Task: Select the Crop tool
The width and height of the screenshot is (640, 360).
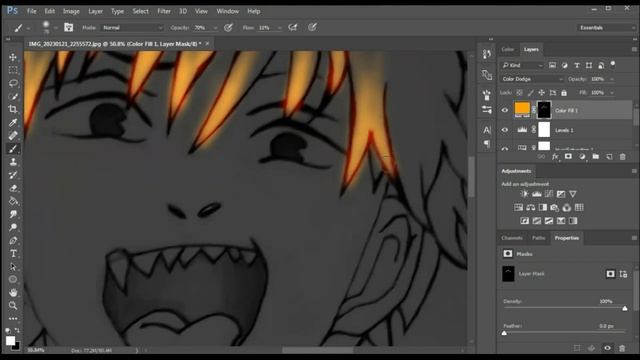Action: pyautogui.click(x=13, y=109)
